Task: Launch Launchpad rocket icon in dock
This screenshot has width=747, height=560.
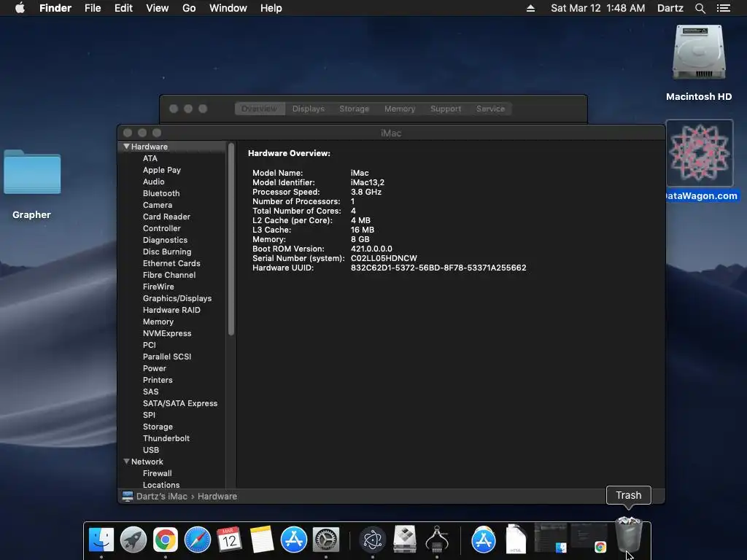Action: click(x=133, y=540)
